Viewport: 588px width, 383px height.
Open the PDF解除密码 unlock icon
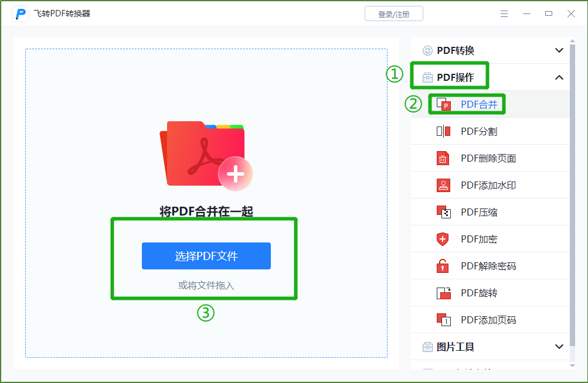(x=443, y=266)
